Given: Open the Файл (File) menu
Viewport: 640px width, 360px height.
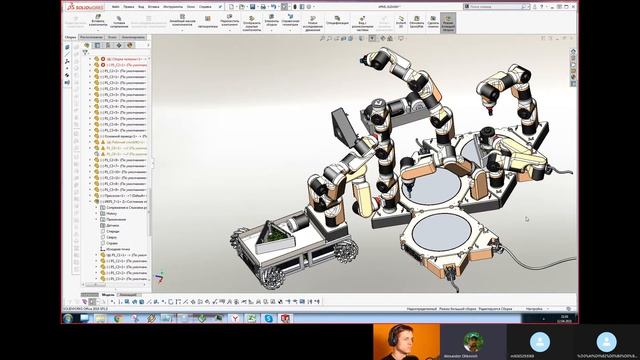Looking at the screenshot, I should 116,7.
